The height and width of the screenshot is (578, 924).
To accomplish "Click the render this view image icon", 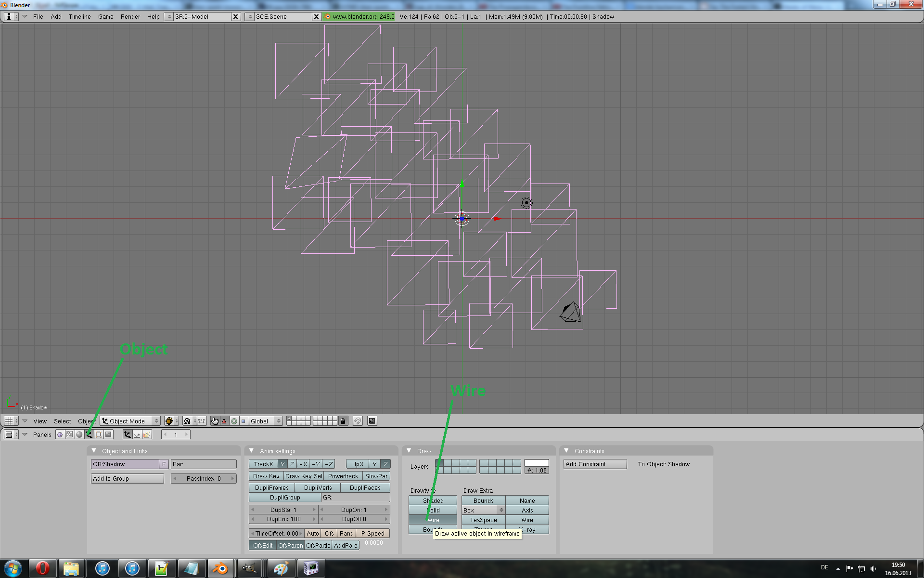I will click(372, 421).
